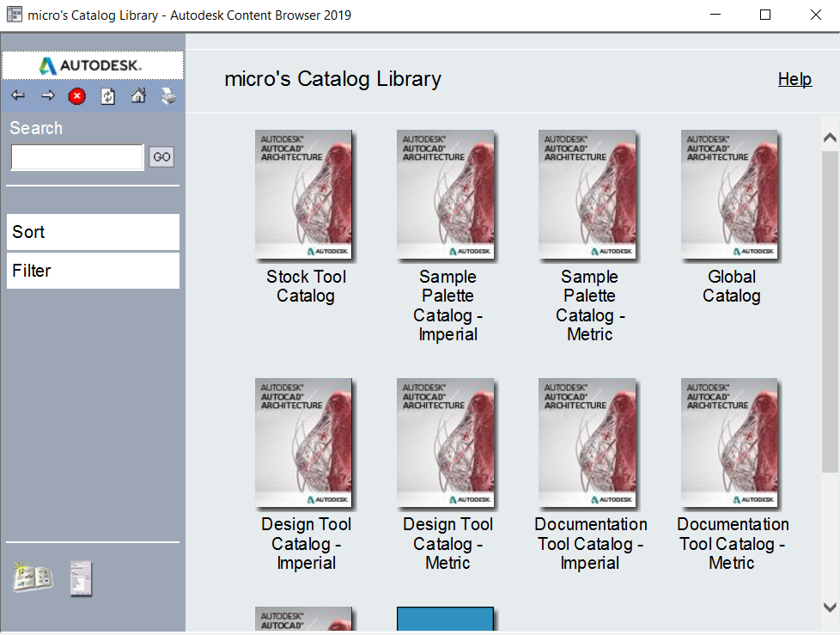The width and height of the screenshot is (840, 635).
Task: Click 'Sample Palette Catalog - Metric' label
Action: click(x=590, y=305)
